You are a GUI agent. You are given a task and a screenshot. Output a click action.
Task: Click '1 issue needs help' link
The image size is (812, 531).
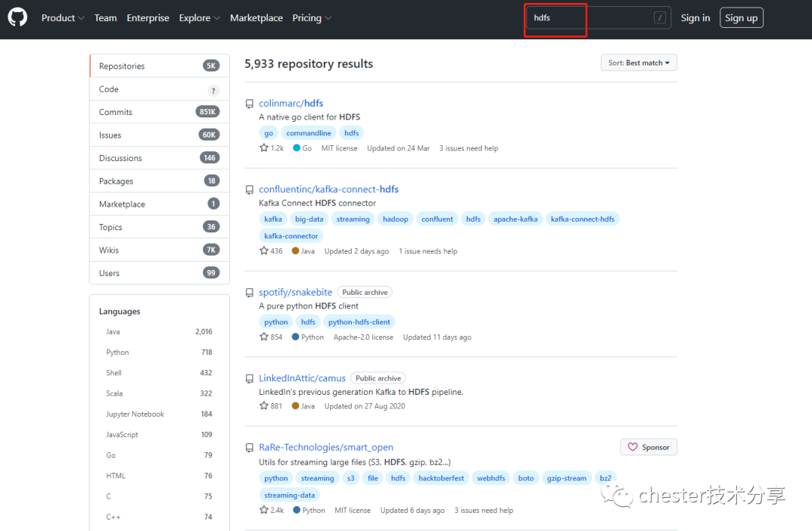(428, 251)
